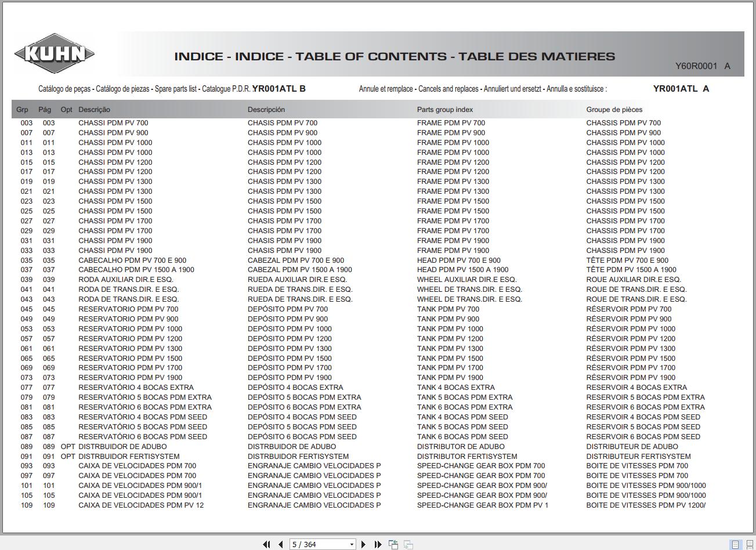
Task: Select 'RESERVATORIO PDM PV 700' entry
Action: pyautogui.click(x=128, y=309)
